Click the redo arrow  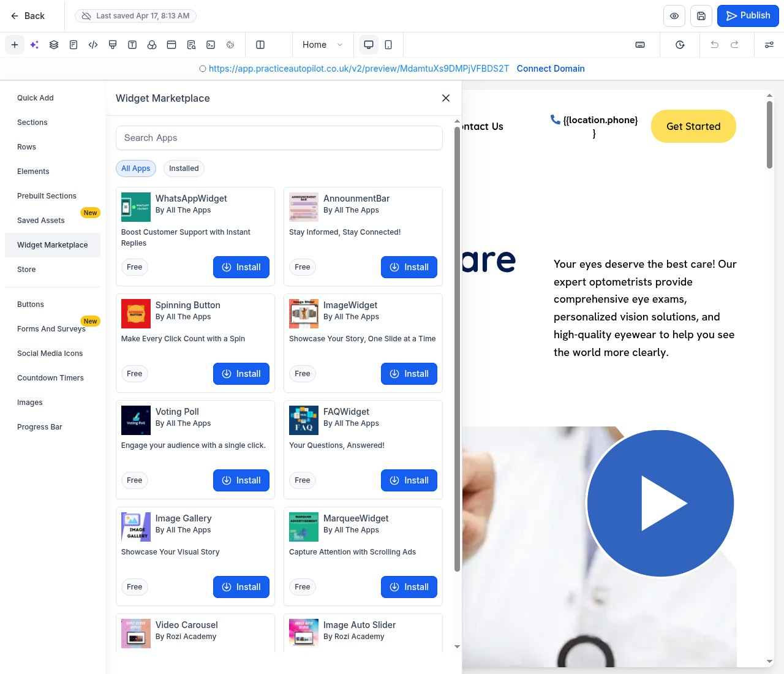(x=734, y=45)
